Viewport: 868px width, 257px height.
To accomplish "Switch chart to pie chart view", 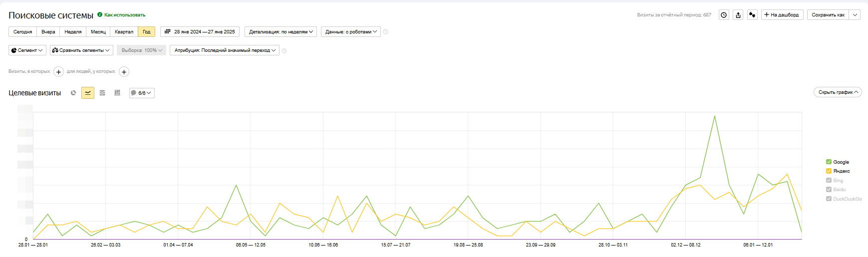I will pyautogui.click(x=73, y=93).
